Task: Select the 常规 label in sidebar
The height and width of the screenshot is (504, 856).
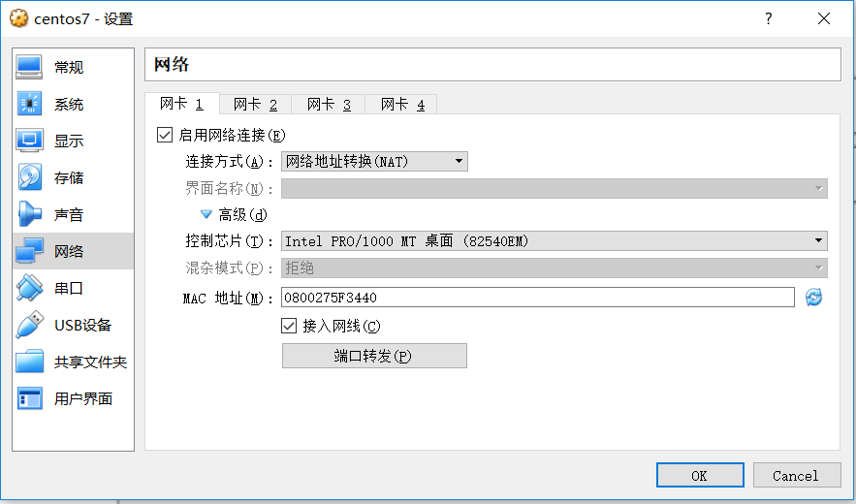Action: pos(69,67)
